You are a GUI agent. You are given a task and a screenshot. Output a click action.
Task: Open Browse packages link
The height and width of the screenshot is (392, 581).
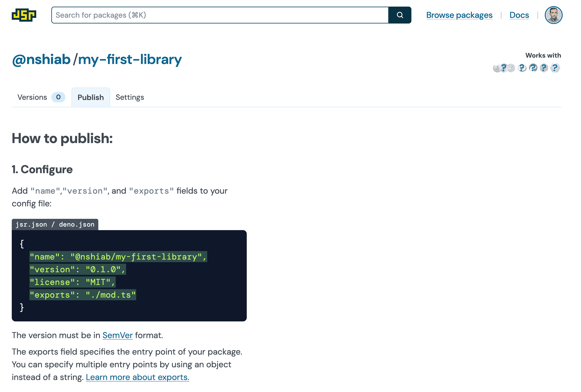coord(459,15)
